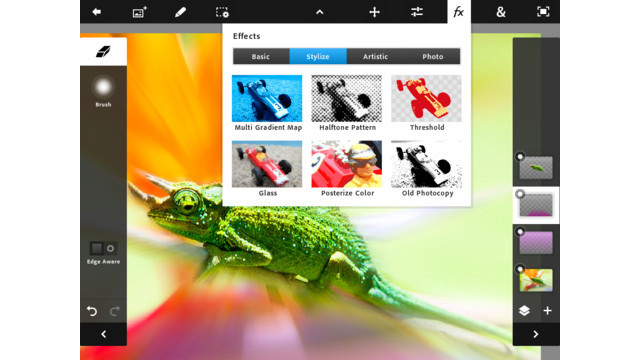This screenshot has width=640, height=360.
Task: Toggle visibility of the purple gradient layer
Action: (x=520, y=232)
